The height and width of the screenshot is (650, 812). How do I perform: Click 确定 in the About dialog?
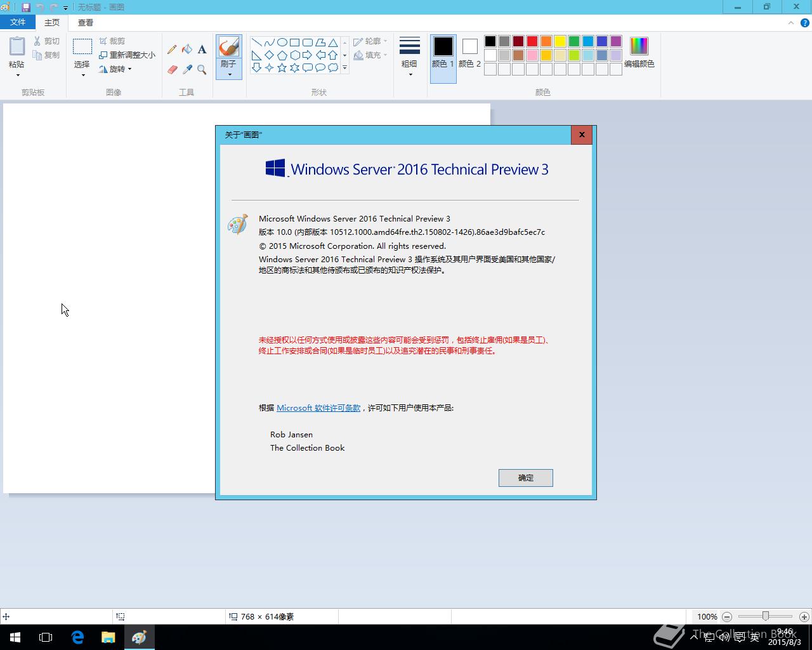point(526,478)
